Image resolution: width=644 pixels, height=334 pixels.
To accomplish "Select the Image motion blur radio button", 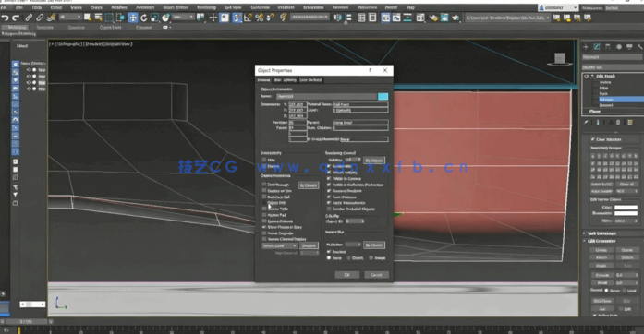I will pyautogui.click(x=371, y=258).
